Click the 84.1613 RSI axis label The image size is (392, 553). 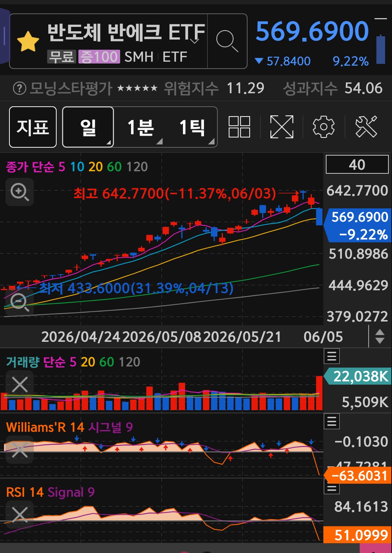[x=362, y=507]
